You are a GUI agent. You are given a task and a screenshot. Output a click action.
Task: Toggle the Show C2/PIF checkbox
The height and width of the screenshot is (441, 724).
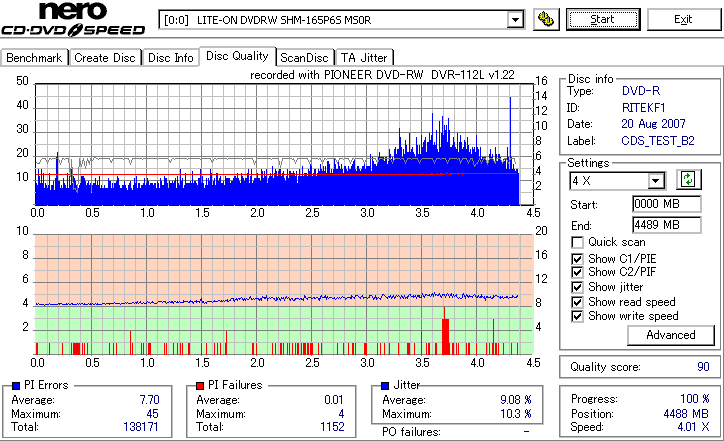point(577,272)
